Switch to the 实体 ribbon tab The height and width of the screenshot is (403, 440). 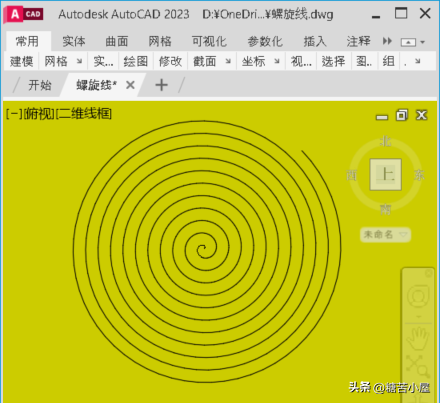pyautogui.click(x=74, y=41)
